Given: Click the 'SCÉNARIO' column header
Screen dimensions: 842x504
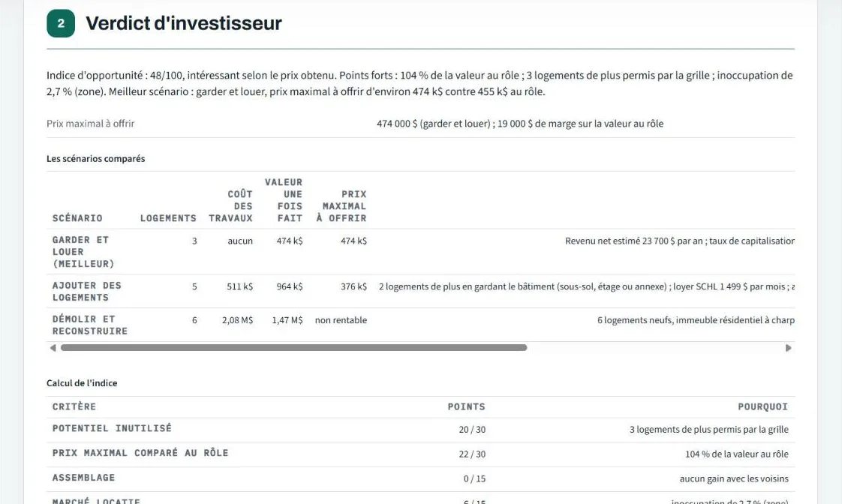Looking at the screenshot, I should point(77,218).
